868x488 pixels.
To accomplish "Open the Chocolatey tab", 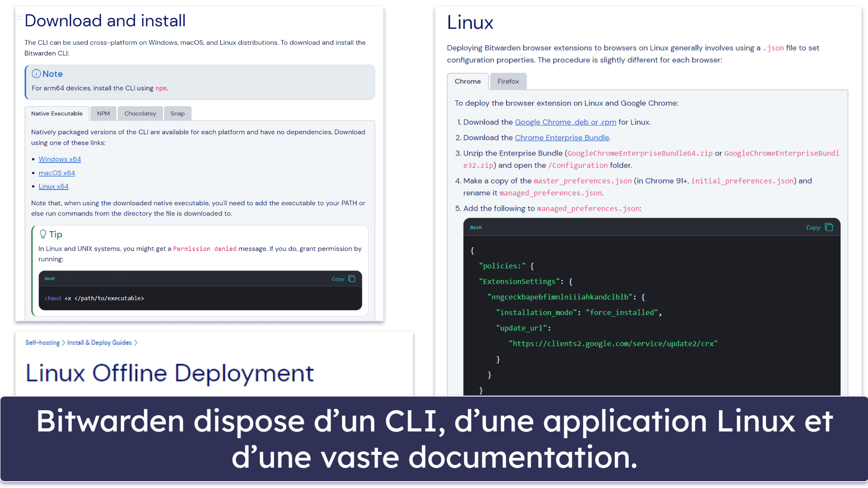I will 140,114.
